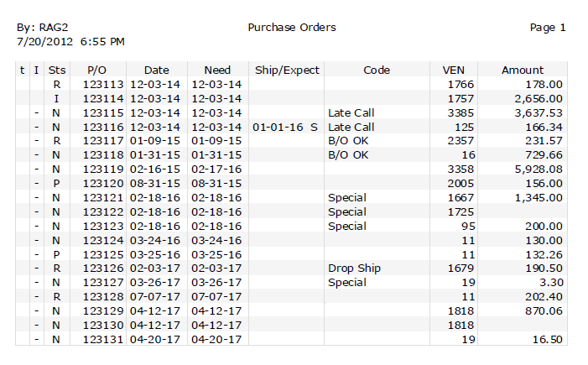Open purchase order 123116 row
Viewport: 588px width, 365px height.
point(103,127)
